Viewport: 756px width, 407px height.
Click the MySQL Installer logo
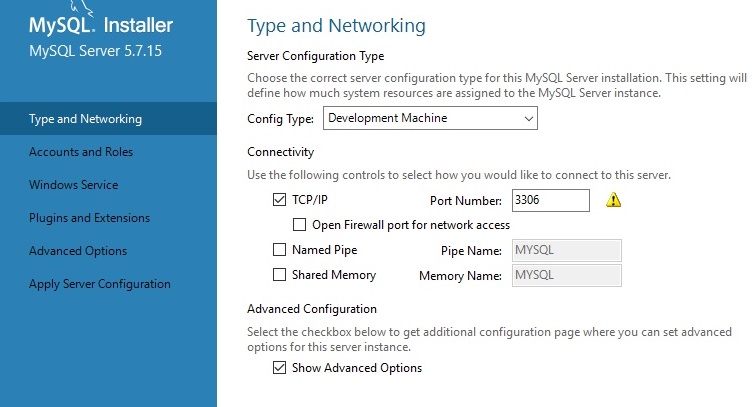(x=101, y=21)
